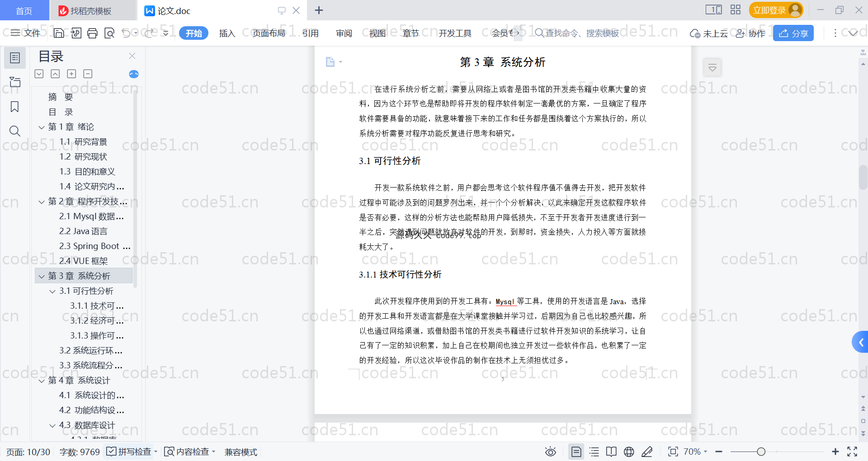
Task: Click 协作 collaboration button
Action: [x=750, y=33]
